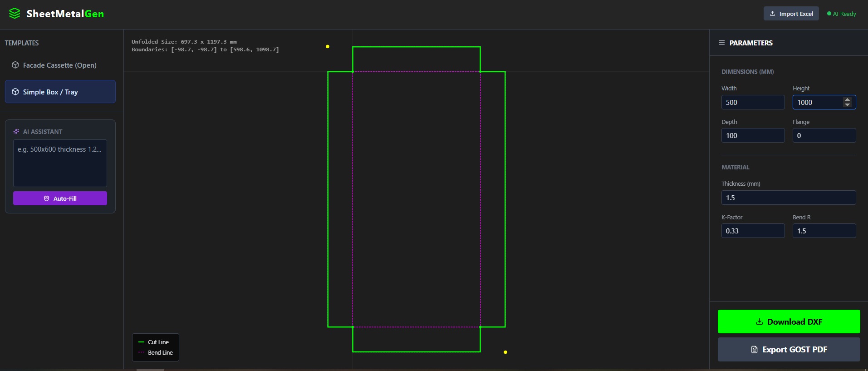868x371 pixels.
Task: Click the AI Ready status label
Action: [x=844, y=14]
